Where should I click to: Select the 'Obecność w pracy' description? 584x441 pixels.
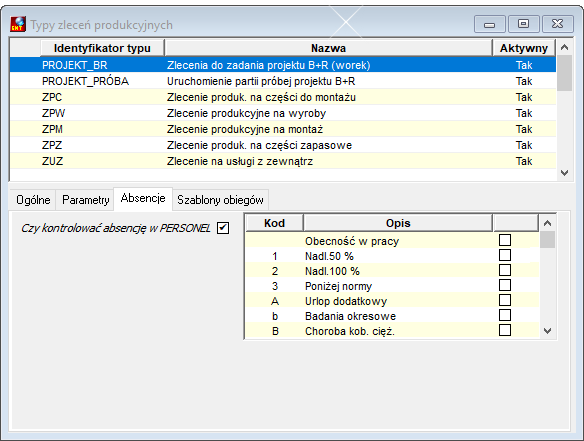click(352, 241)
